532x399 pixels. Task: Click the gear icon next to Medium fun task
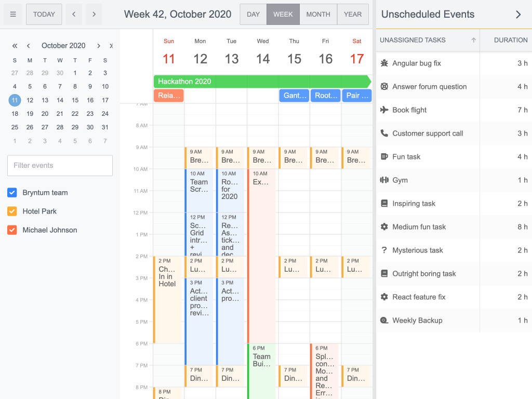[x=384, y=227]
